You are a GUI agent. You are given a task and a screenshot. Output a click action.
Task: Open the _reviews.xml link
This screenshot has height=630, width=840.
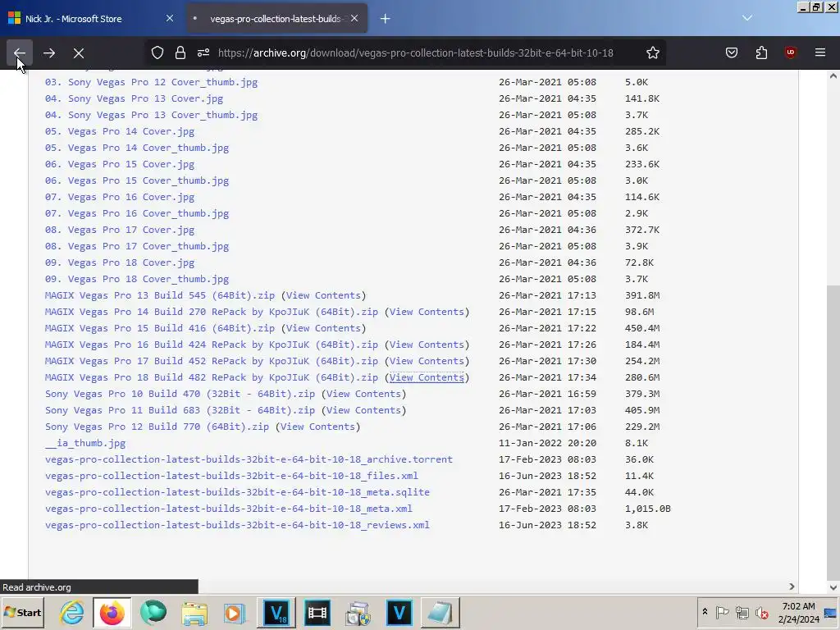(237, 526)
